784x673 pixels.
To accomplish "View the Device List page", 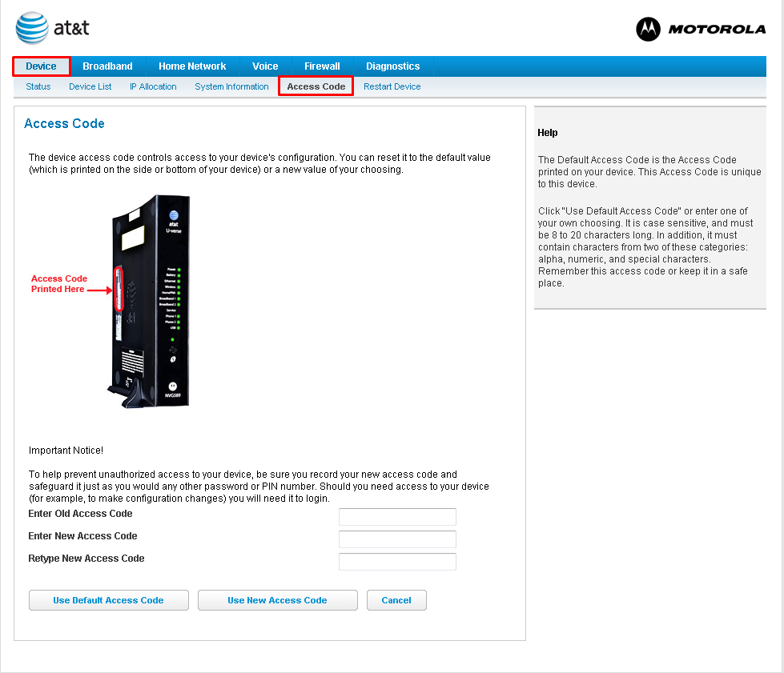I will (90, 86).
